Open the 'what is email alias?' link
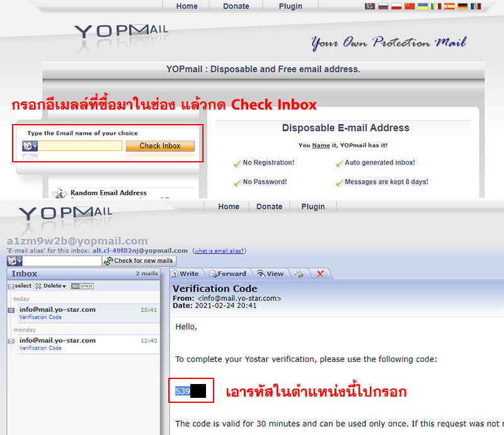 pos(219,251)
